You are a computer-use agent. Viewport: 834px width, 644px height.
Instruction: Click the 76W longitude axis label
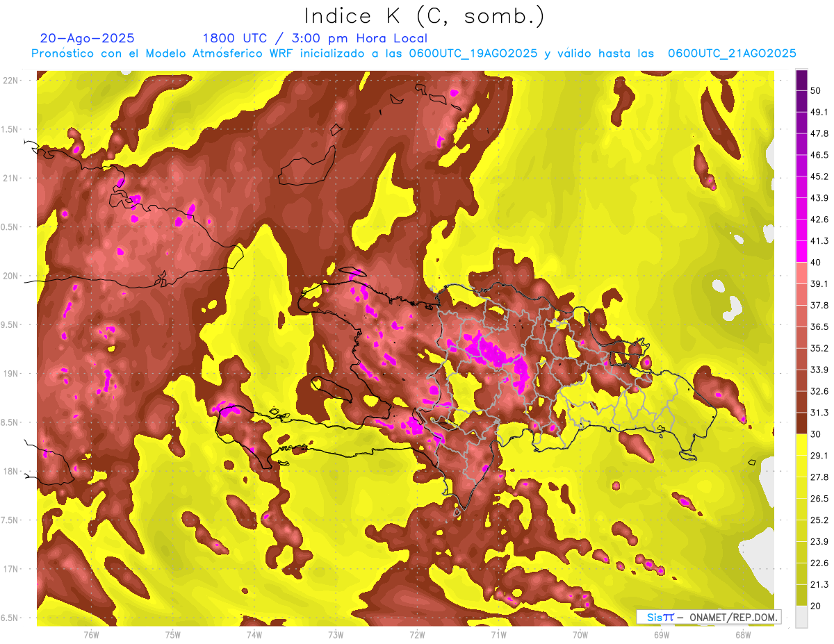(91, 634)
